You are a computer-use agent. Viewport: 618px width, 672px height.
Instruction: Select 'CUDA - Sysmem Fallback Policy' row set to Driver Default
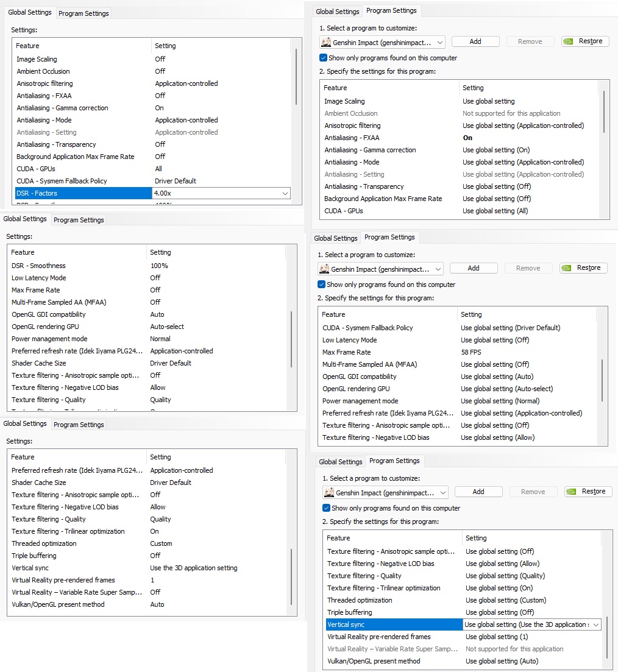coord(153,181)
